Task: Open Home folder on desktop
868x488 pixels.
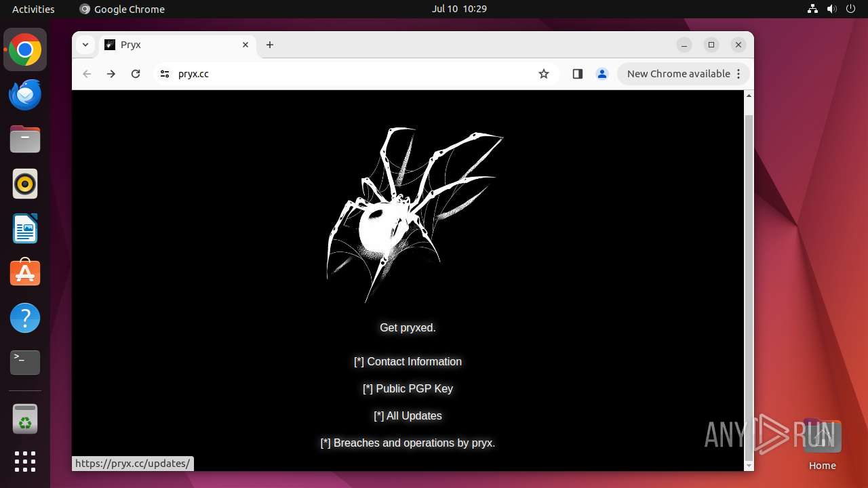Action: [822, 444]
